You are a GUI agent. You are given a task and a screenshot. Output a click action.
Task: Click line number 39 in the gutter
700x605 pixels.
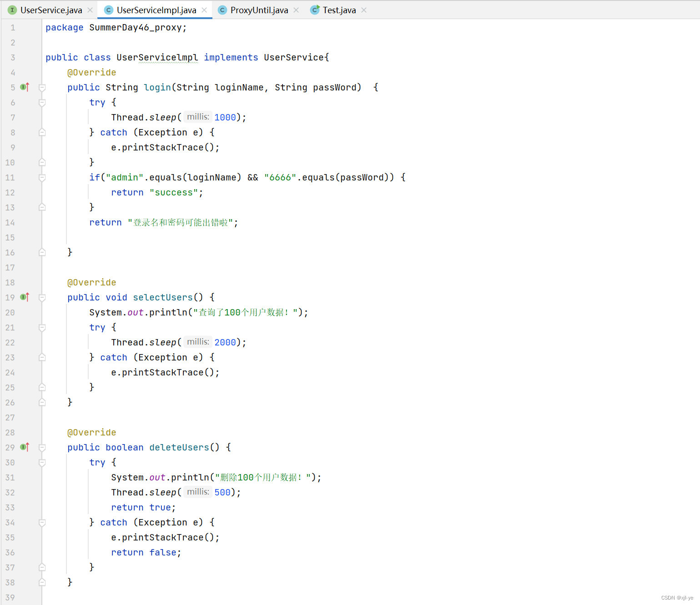pyautogui.click(x=10, y=597)
